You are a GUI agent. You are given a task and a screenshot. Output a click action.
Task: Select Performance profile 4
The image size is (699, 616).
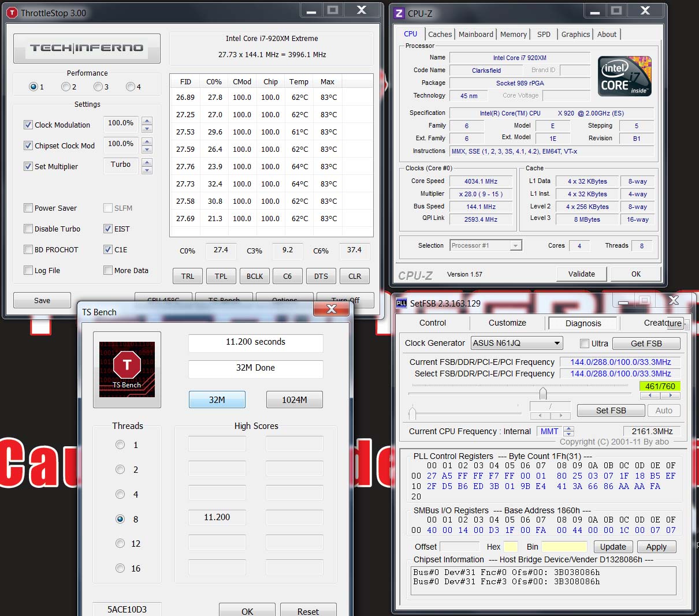coord(131,87)
